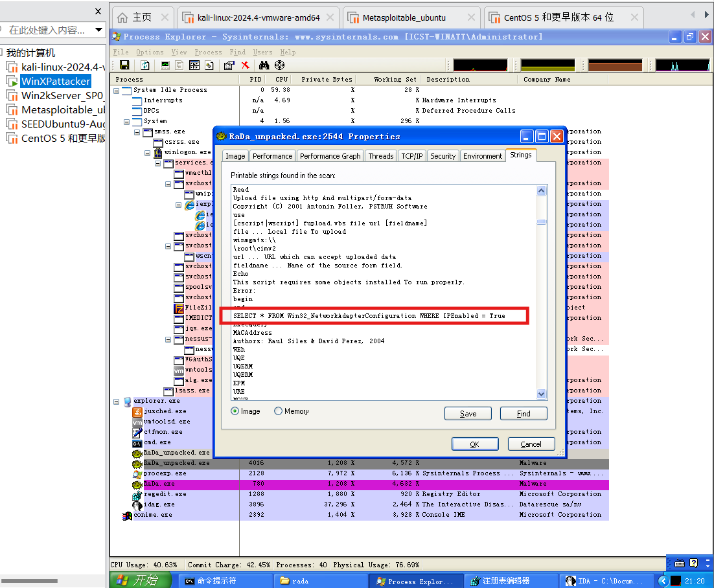714x588 pixels.
Task: Collapse the services.exe tree node
Action: pyautogui.click(x=158, y=163)
